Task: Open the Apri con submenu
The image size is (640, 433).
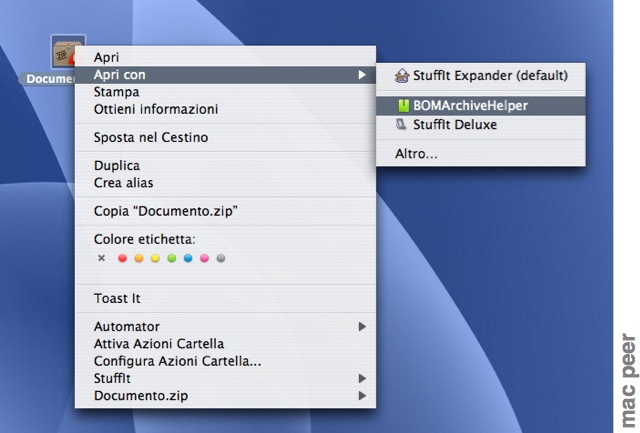Action: (225, 75)
